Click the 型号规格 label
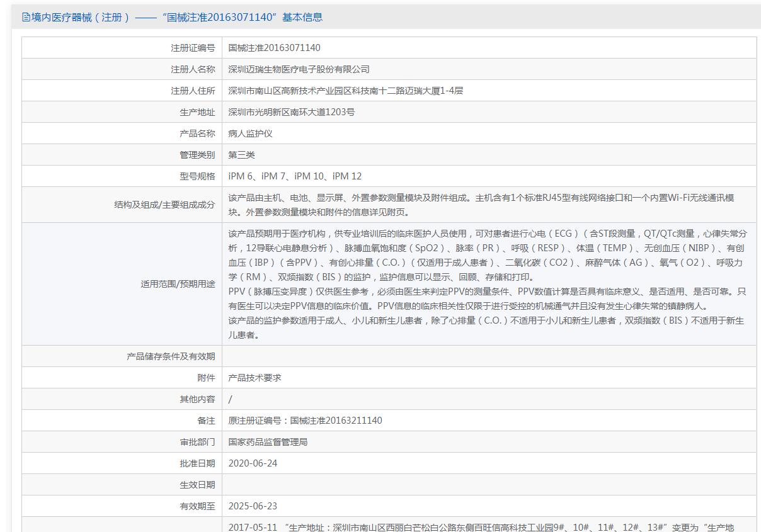Screen dimensions: 761x532 tap(197, 176)
